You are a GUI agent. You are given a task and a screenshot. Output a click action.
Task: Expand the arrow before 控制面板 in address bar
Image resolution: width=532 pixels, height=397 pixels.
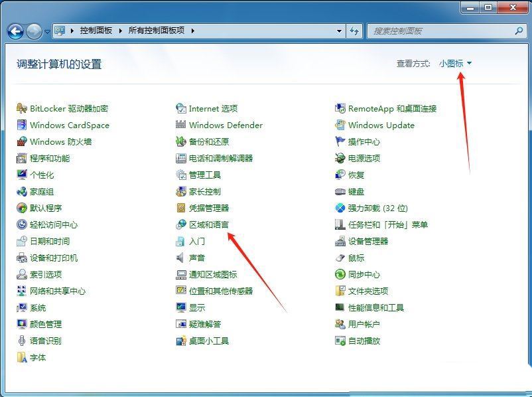click(72, 31)
